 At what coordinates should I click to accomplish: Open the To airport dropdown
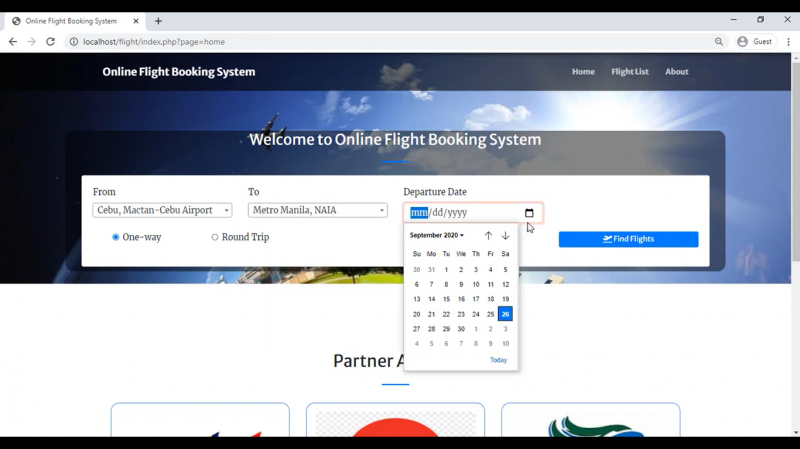[x=317, y=210]
